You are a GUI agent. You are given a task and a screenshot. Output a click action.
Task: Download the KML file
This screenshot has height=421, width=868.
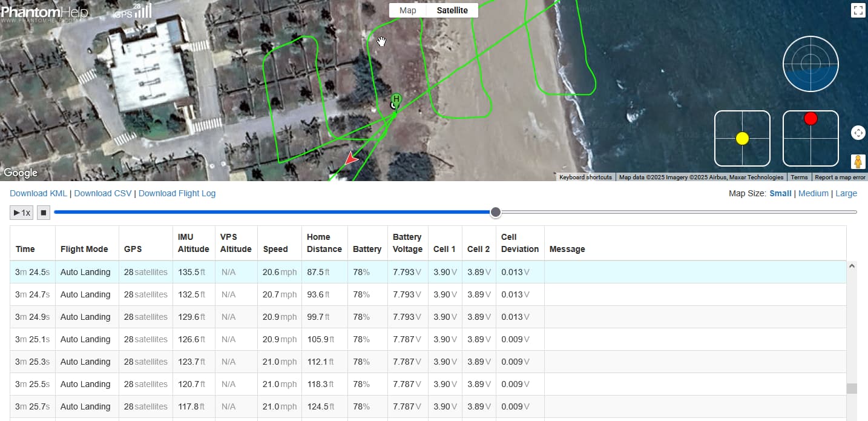[38, 193]
